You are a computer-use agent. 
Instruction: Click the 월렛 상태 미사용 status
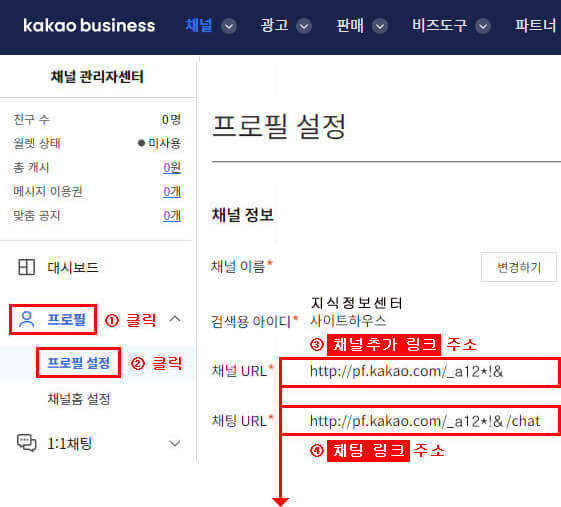[159, 143]
